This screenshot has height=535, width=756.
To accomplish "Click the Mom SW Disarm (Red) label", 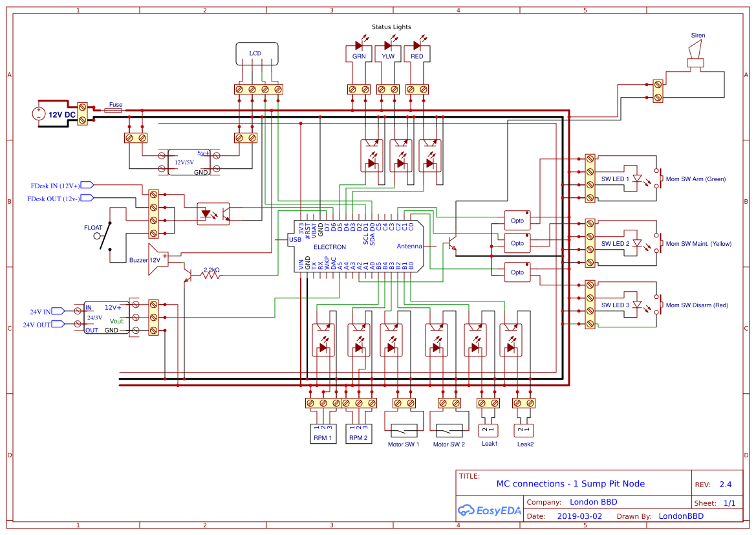I will point(697,305).
